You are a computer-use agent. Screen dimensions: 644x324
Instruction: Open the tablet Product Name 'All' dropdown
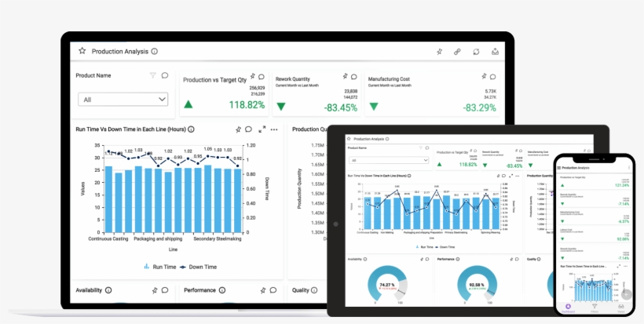[x=389, y=160]
